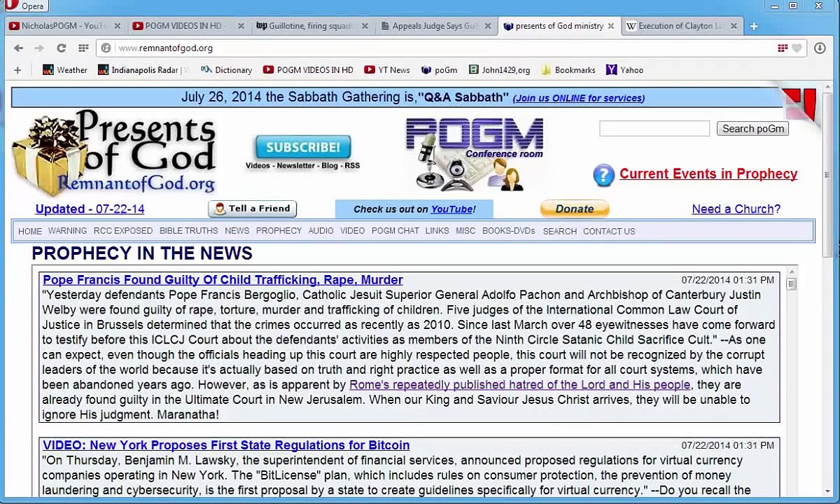Viewport: 840px width, 504px height.
Task: Click the heart bookmark icon
Action: coord(797,48)
